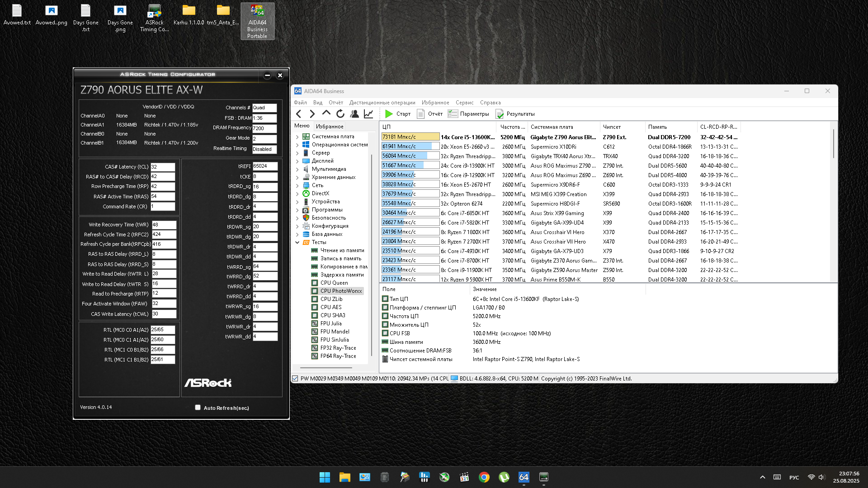Screen dimensions: 868x488
Task: Expand the Системная плата tree node
Action: point(297,136)
